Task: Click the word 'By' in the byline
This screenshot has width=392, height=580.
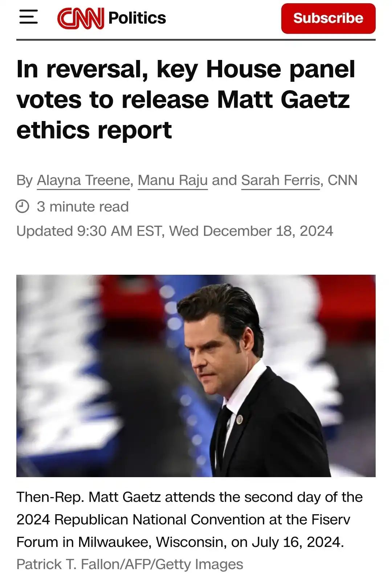Action: (25, 181)
